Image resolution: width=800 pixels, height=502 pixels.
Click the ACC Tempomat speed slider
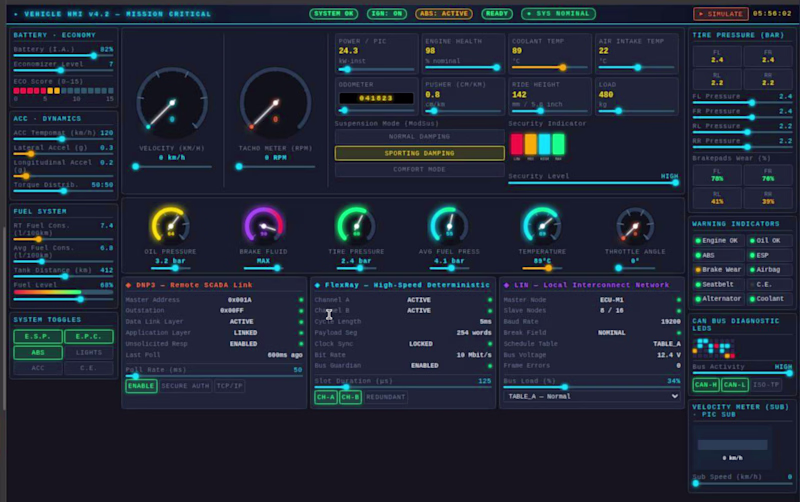[x=63, y=139]
